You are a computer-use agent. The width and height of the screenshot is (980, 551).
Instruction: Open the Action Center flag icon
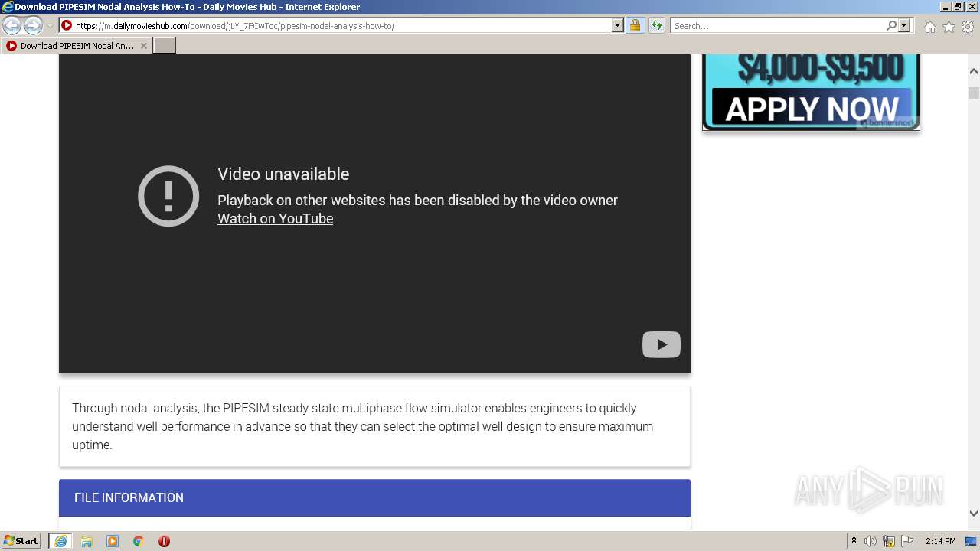pyautogui.click(x=907, y=541)
